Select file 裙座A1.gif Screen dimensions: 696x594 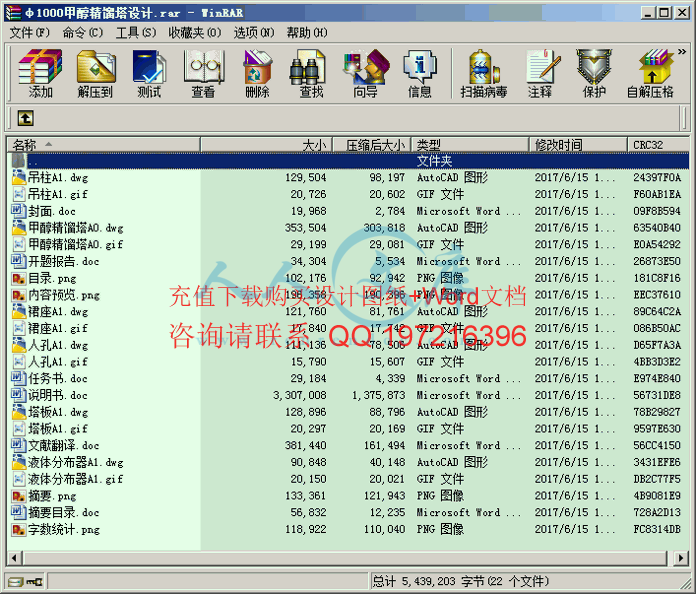click(x=58, y=328)
